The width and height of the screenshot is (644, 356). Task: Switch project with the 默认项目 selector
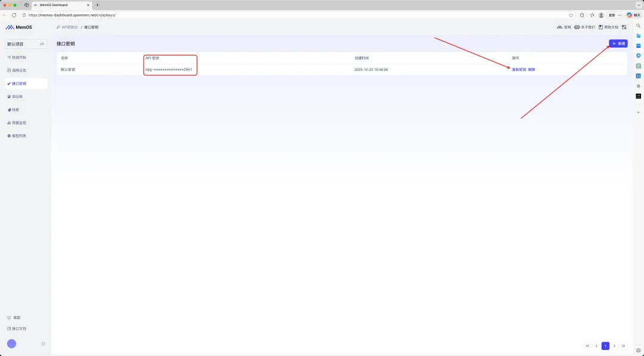point(26,44)
